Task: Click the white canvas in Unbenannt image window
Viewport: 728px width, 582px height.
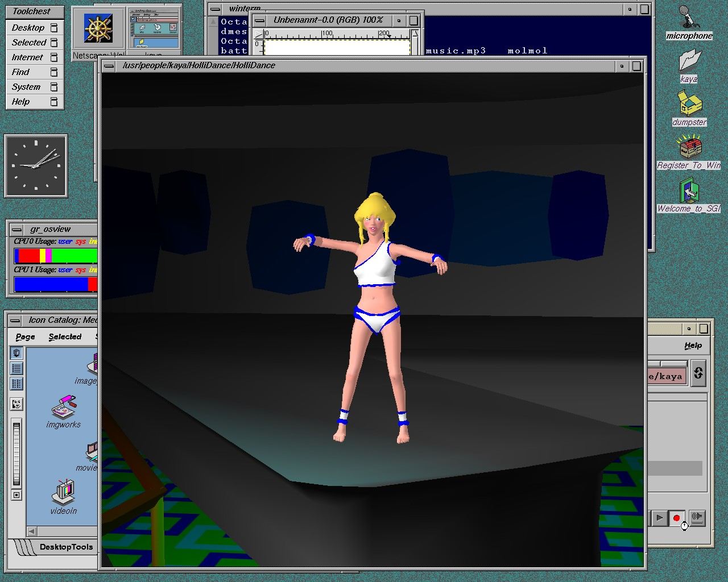Action: [337, 47]
